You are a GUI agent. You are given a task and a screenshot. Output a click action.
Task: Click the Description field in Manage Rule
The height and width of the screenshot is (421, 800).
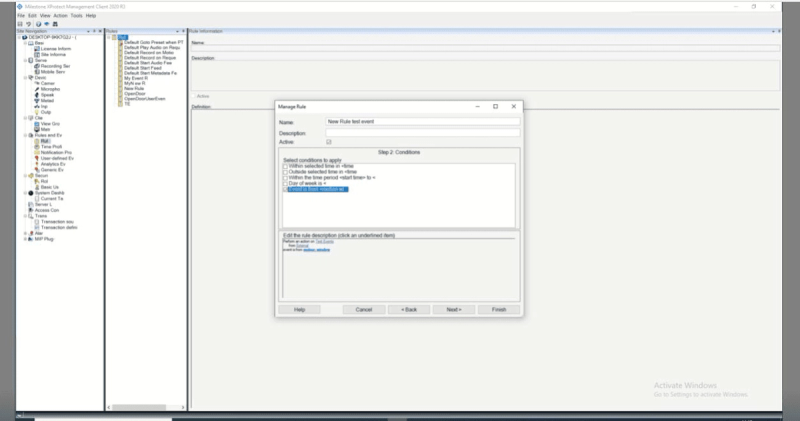(x=423, y=133)
